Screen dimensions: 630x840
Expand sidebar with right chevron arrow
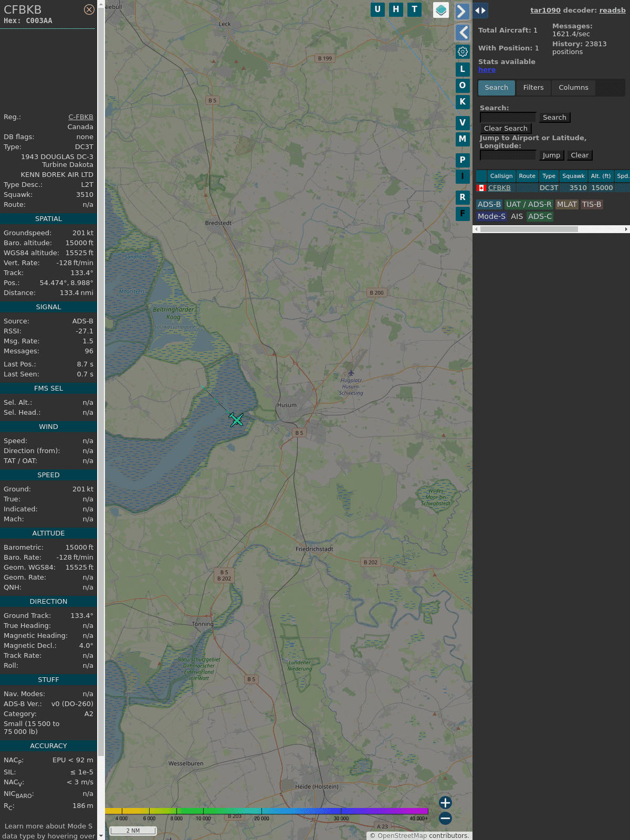pyautogui.click(x=462, y=11)
